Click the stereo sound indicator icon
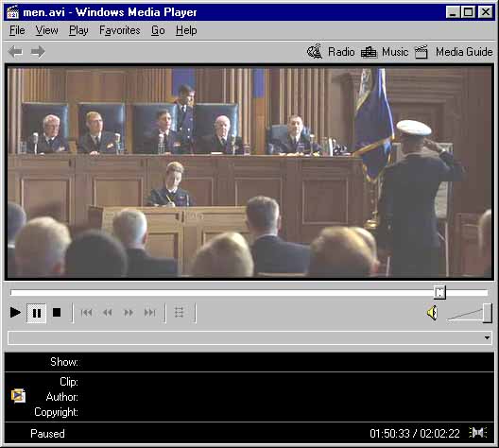This screenshot has width=499, height=448. [477, 433]
